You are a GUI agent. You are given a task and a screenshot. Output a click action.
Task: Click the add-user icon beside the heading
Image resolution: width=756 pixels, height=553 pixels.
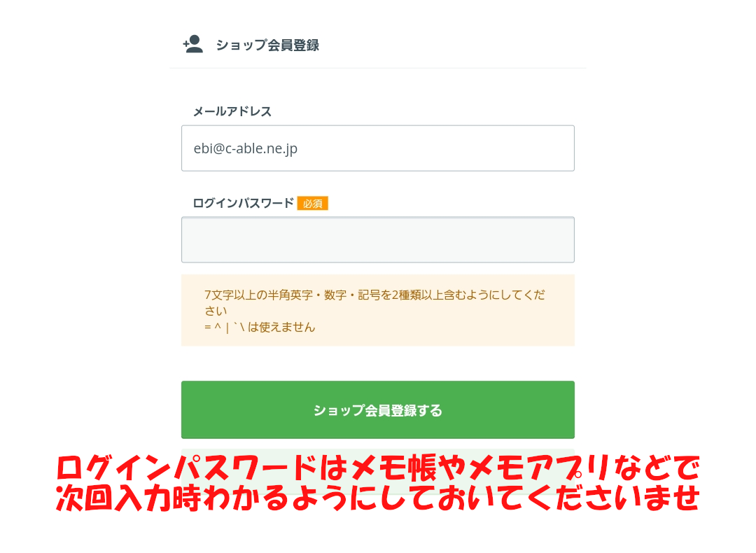click(x=193, y=44)
